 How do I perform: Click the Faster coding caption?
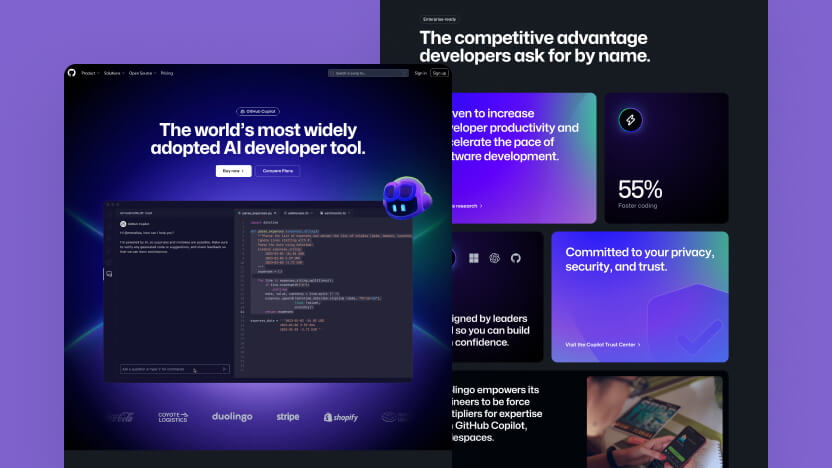pos(637,205)
